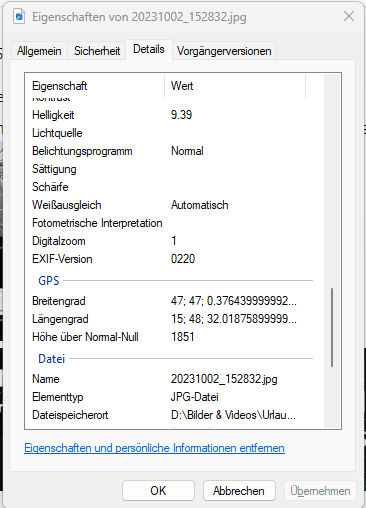366x508 pixels.
Task: Confirm with the OK button
Action: click(158, 491)
